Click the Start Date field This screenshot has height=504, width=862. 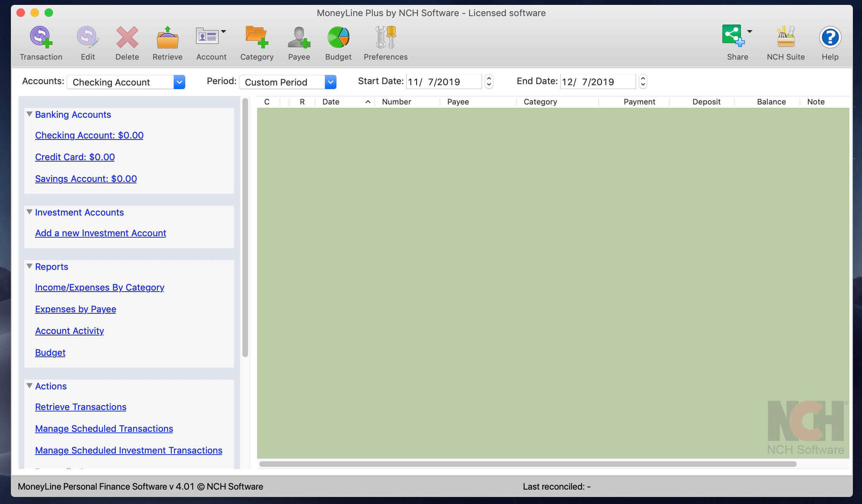click(x=444, y=82)
